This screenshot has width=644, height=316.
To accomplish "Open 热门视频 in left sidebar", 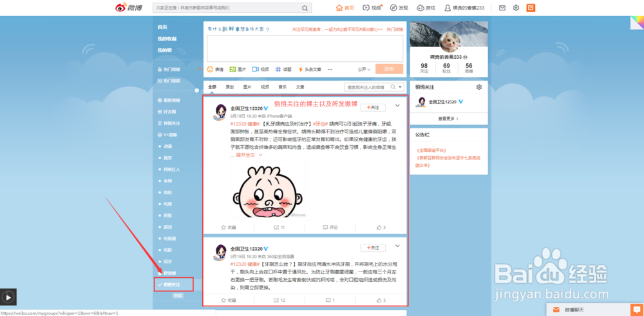I will pyautogui.click(x=169, y=81).
